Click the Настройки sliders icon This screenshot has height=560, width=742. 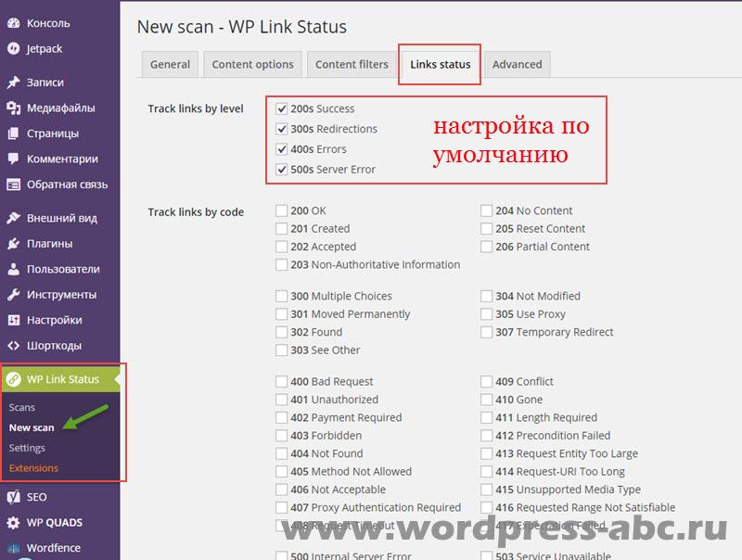pyautogui.click(x=14, y=320)
